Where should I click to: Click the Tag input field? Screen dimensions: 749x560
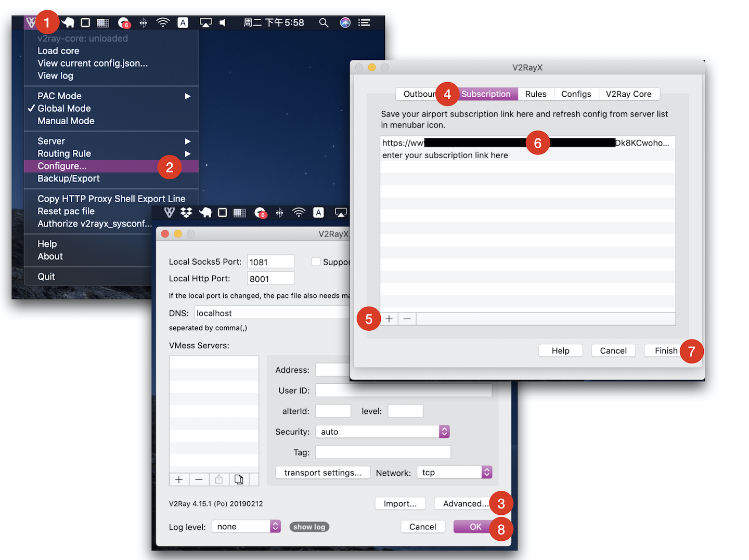(383, 452)
